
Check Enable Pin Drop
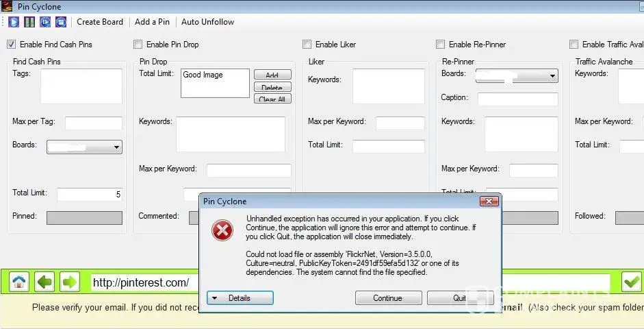coord(138,44)
